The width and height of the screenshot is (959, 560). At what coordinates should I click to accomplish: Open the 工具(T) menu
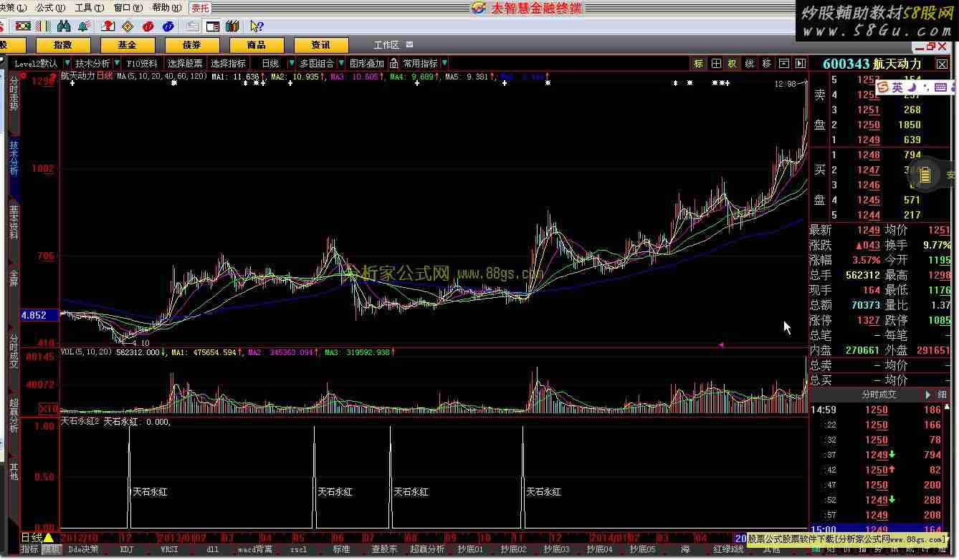coord(89,8)
